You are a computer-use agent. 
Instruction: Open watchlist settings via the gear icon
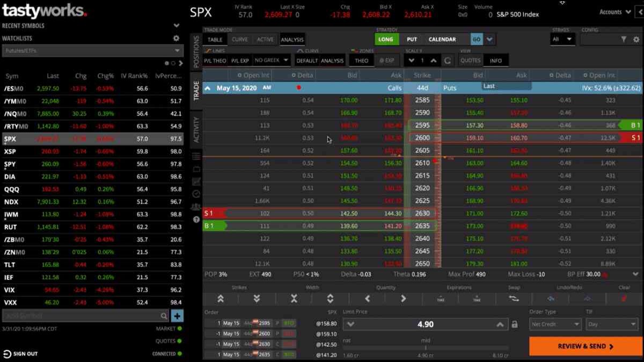(x=176, y=38)
